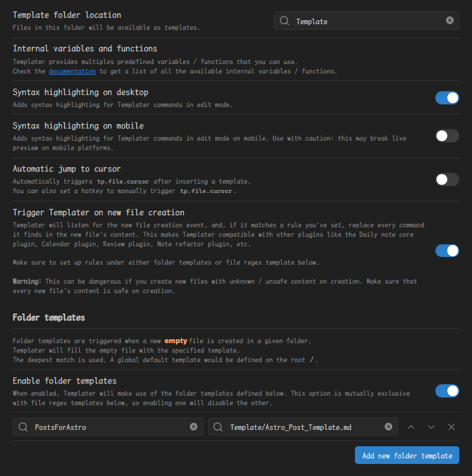The image size is (472, 476).
Task: Click search icon beside Template/Astro_Post_Template.md
Action: [218, 427]
